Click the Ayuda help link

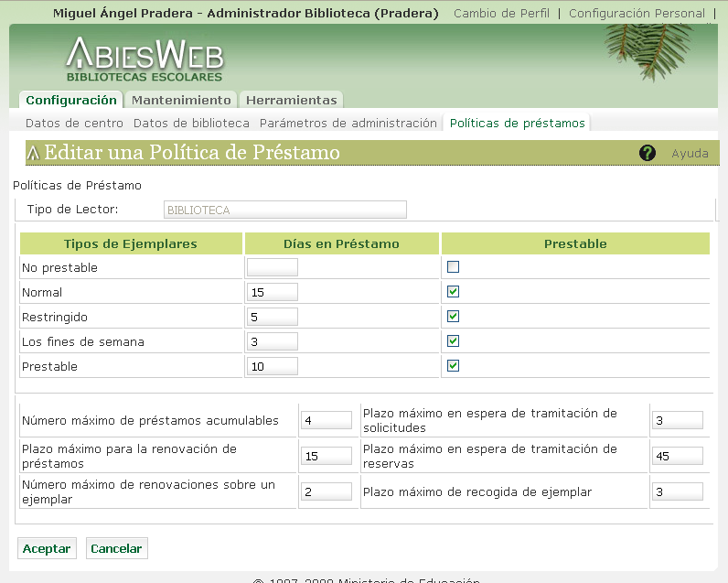point(690,154)
